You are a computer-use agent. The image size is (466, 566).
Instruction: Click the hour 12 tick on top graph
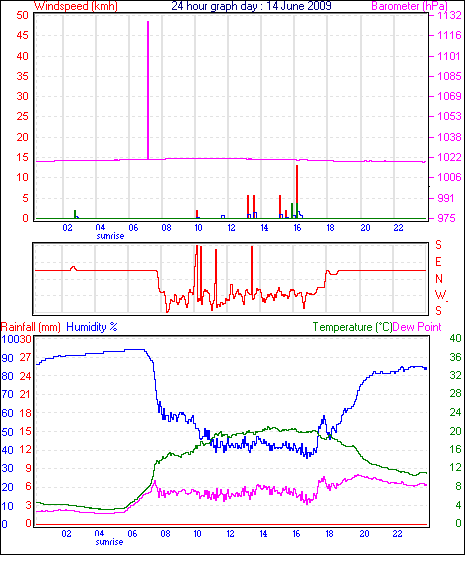coord(231,228)
